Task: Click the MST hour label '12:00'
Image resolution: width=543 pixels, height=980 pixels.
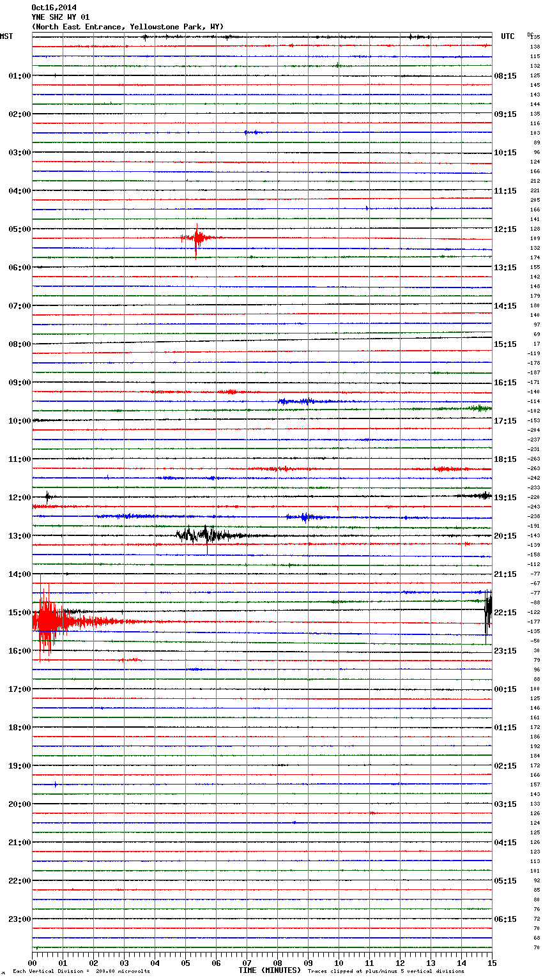Action: pos(19,498)
